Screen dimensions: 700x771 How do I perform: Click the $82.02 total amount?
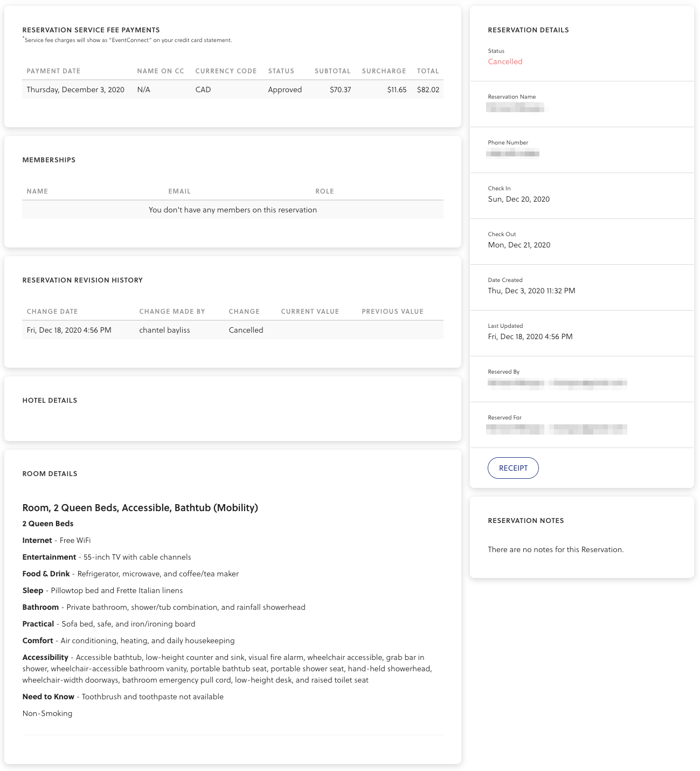pyautogui.click(x=428, y=90)
